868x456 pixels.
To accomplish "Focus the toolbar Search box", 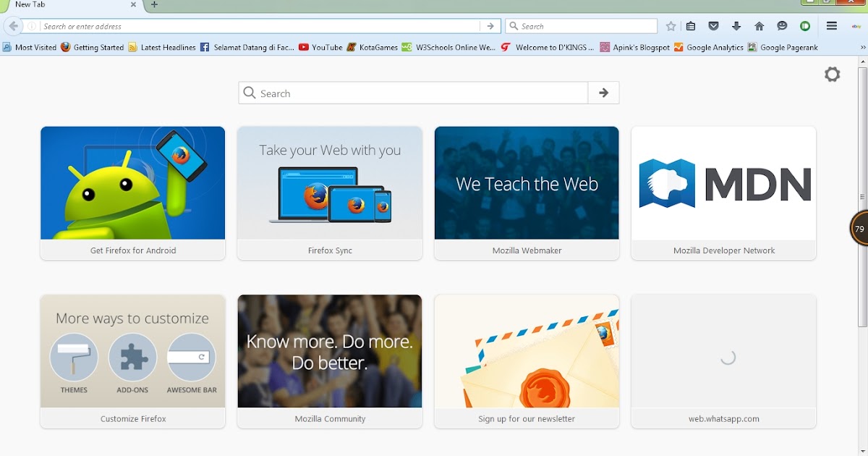I will tap(582, 26).
